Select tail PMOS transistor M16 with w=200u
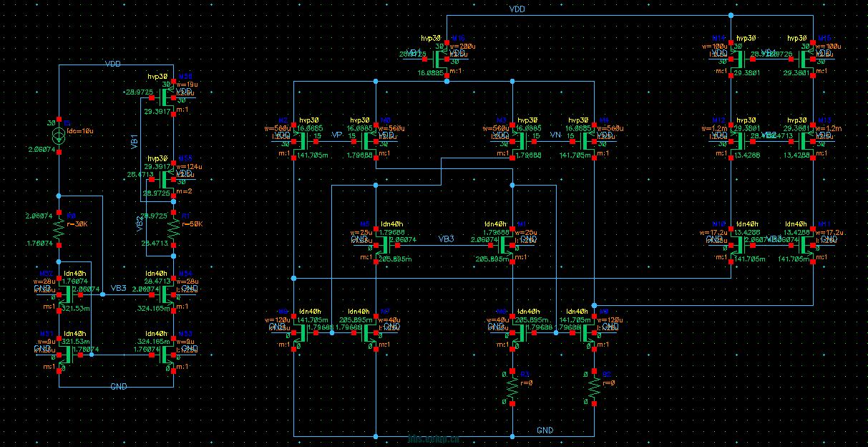This screenshot has width=868, height=447. point(442,57)
